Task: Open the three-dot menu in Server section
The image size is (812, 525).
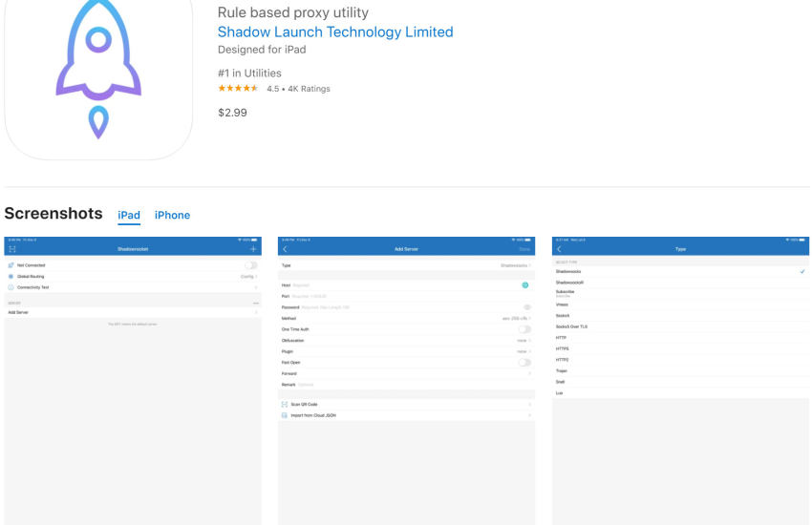Action: (255, 304)
